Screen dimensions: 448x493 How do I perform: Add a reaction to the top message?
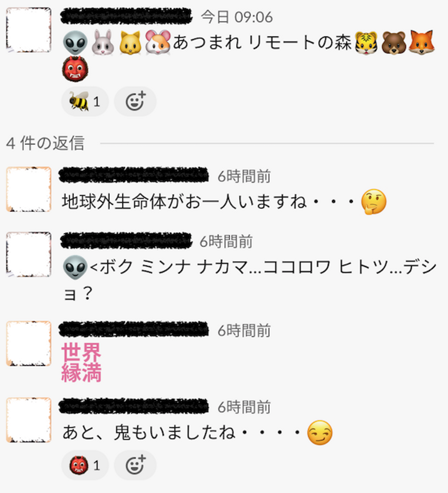click(135, 101)
